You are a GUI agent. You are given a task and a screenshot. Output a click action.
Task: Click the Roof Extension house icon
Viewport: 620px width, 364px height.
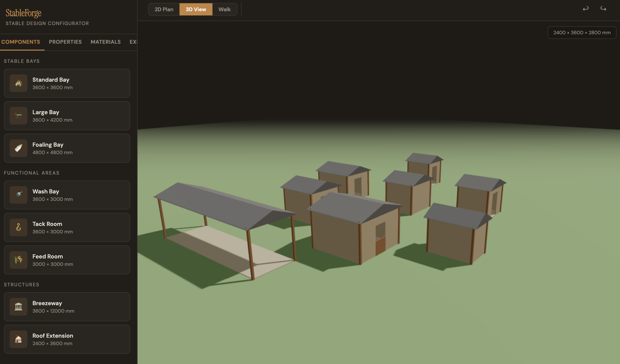[x=18, y=339]
